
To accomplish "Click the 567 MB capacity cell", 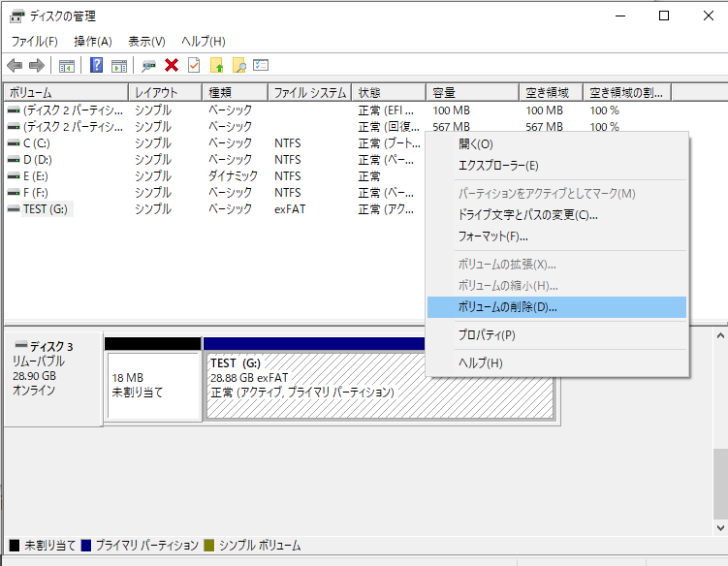I will point(452,127).
